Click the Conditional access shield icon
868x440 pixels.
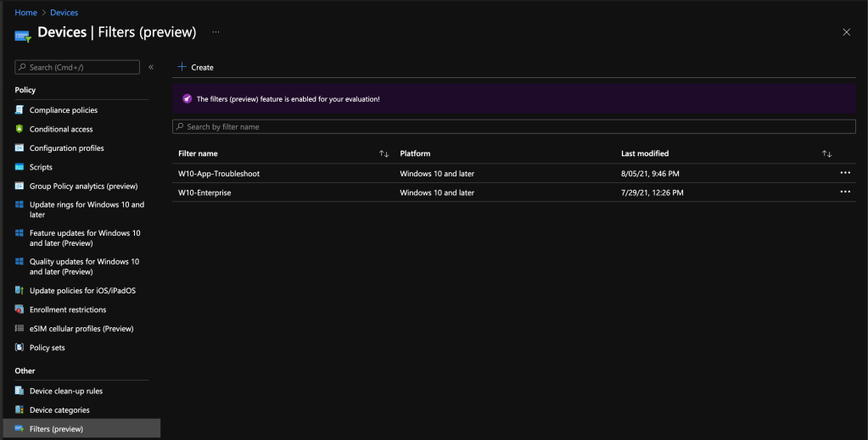coord(20,129)
